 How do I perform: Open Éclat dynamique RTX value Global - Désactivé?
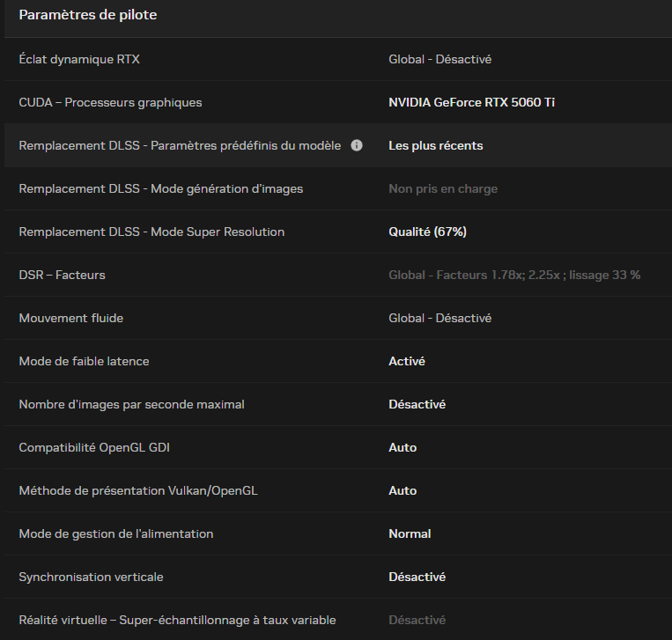pyautogui.click(x=439, y=59)
